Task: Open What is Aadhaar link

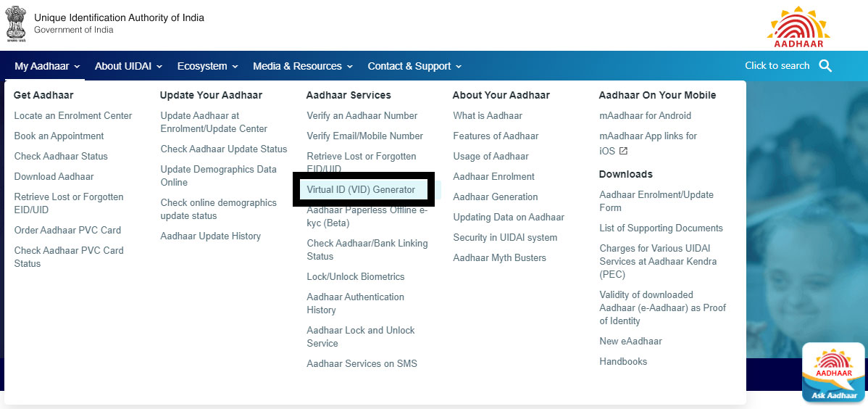Action: coord(488,116)
